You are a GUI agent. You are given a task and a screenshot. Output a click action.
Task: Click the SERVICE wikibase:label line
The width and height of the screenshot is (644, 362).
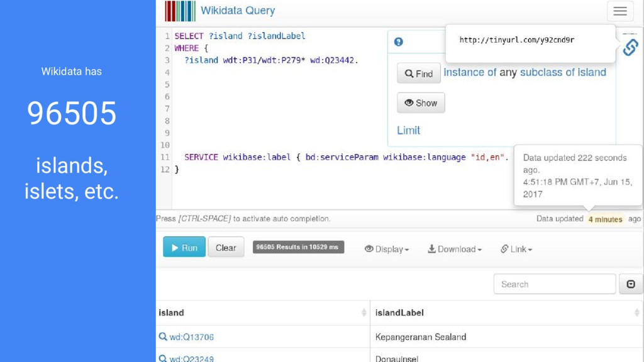(347, 157)
